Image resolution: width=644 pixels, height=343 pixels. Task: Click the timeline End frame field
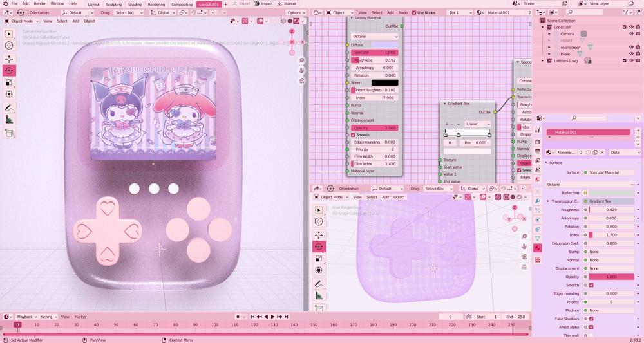pyautogui.click(x=516, y=317)
